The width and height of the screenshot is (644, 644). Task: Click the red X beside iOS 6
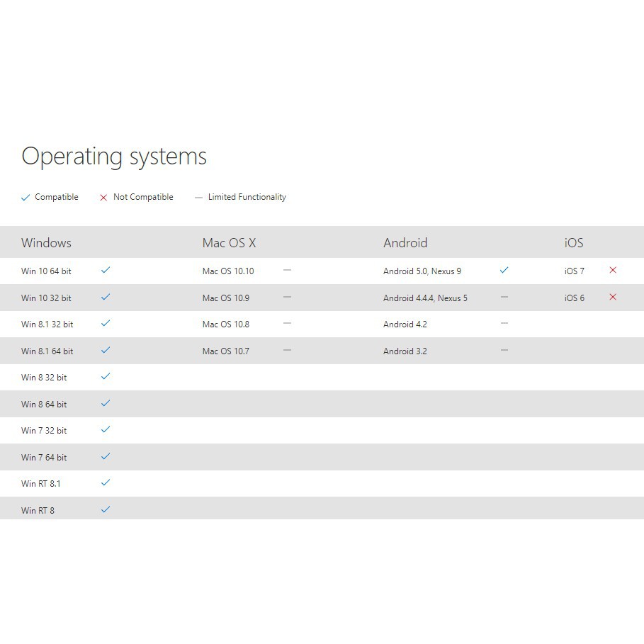point(613,297)
